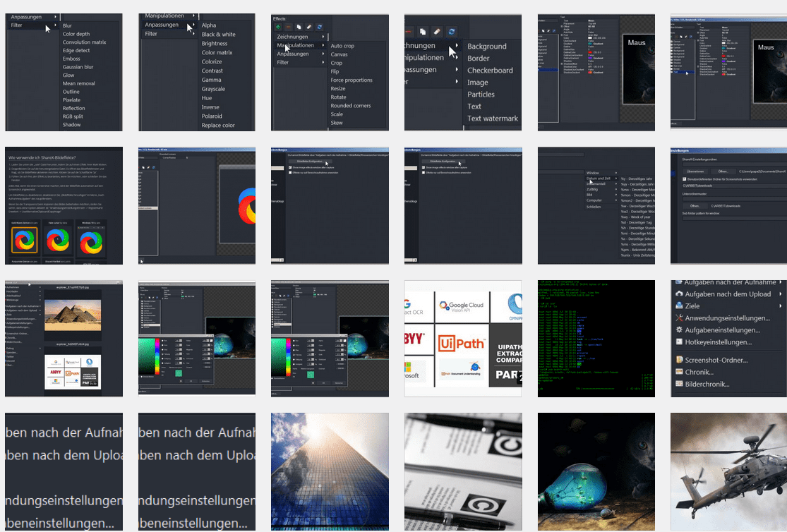This screenshot has height=532, width=787.
Task: Click the gear icon beside Aufgabeneinstellungen
Action: [x=679, y=330]
